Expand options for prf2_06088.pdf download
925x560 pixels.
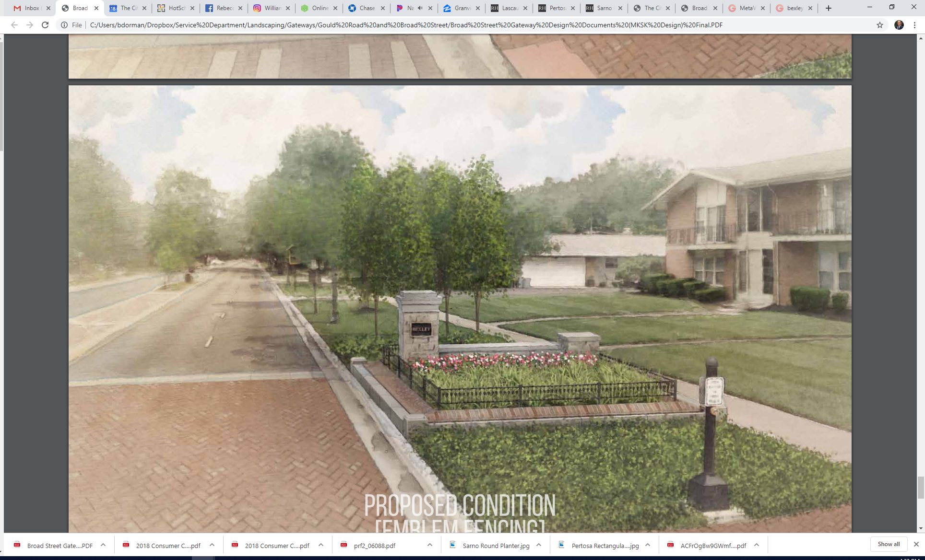click(430, 545)
